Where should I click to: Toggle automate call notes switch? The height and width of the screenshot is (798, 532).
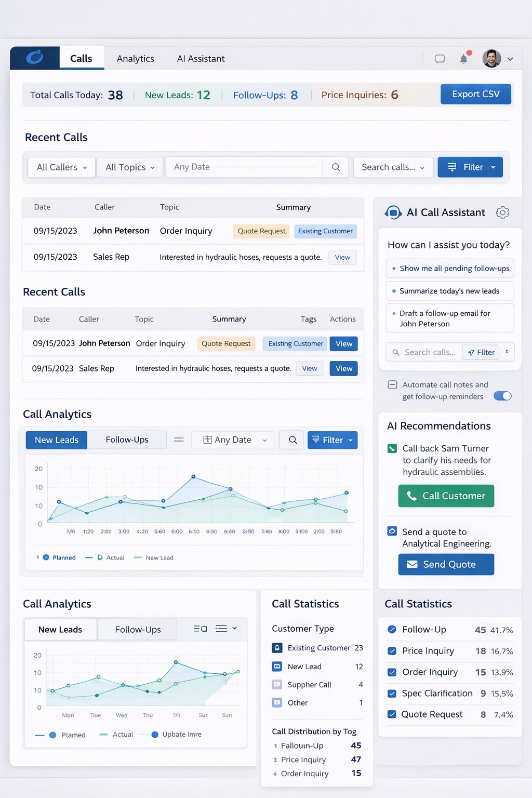point(502,396)
